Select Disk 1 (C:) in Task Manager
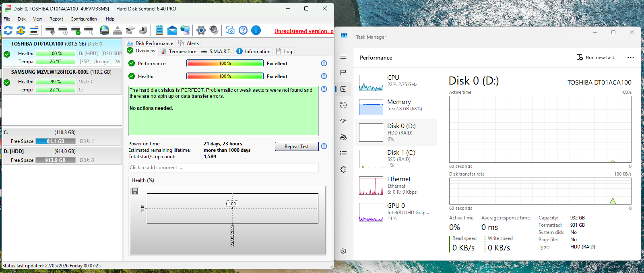644x273 pixels. coord(396,159)
